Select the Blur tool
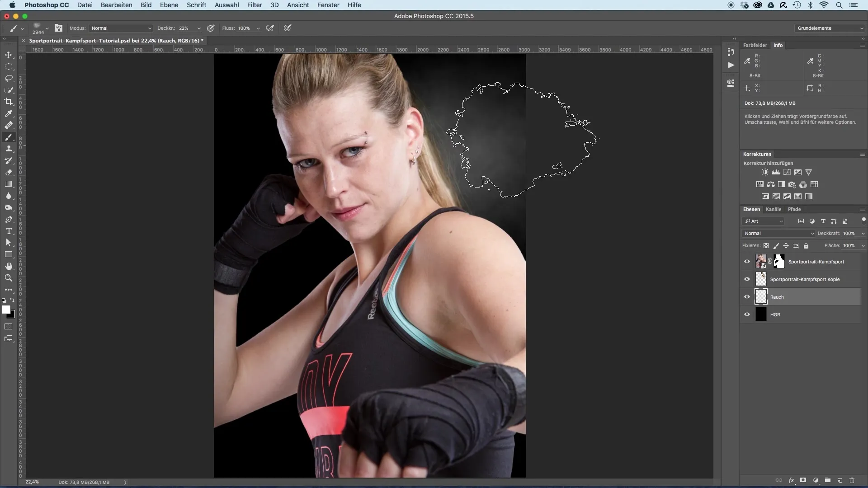The image size is (868, 488). click(9, 196)
